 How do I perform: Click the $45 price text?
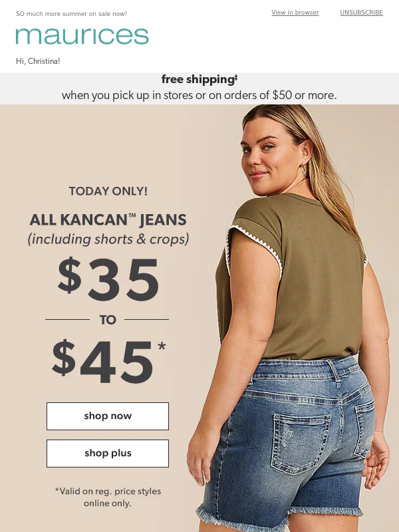[108, 362]
